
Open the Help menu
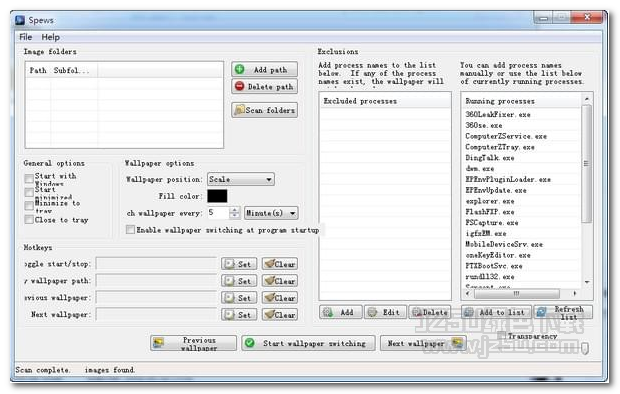pyautogui.click(x=51, y=37)
